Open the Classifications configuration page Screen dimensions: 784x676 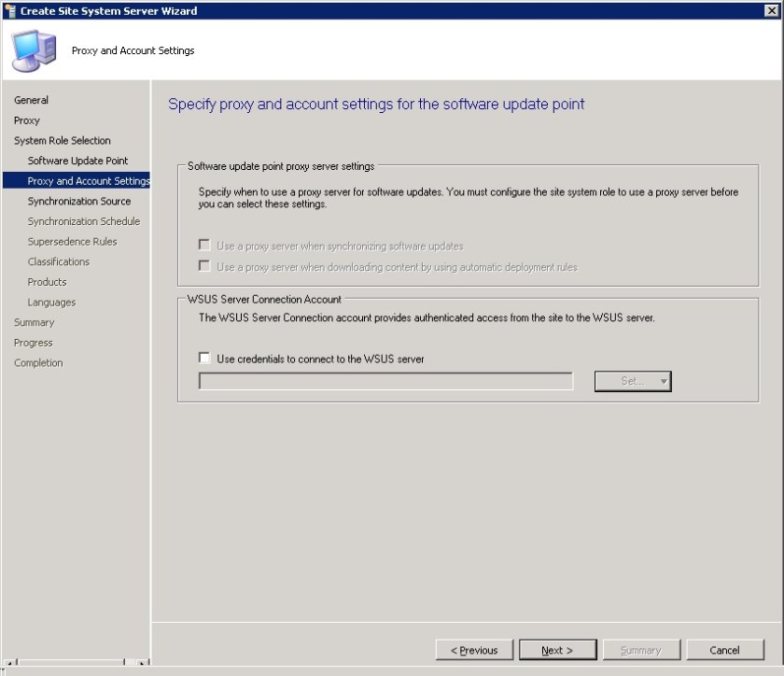[63, 261]
